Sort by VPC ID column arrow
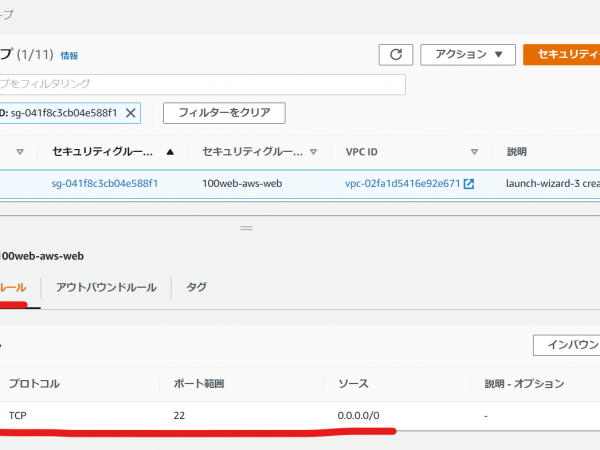This screenshot has width=600, height=450. coord(474,152)
